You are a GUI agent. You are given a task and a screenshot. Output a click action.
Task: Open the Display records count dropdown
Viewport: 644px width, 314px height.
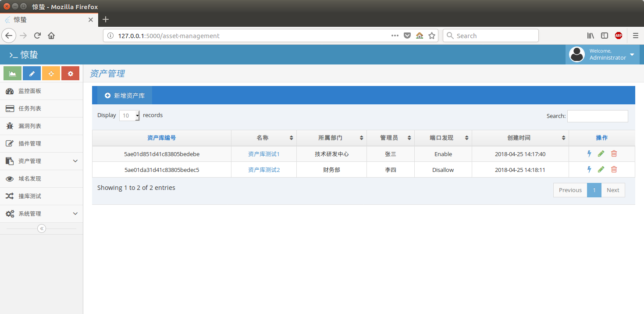tap(129, 115)
